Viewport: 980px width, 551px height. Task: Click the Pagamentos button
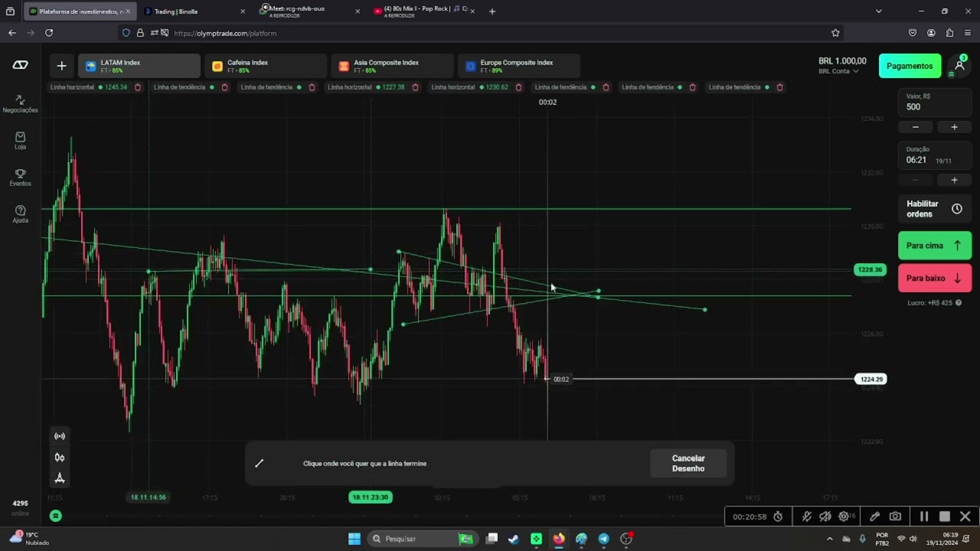tap(910, 66)
